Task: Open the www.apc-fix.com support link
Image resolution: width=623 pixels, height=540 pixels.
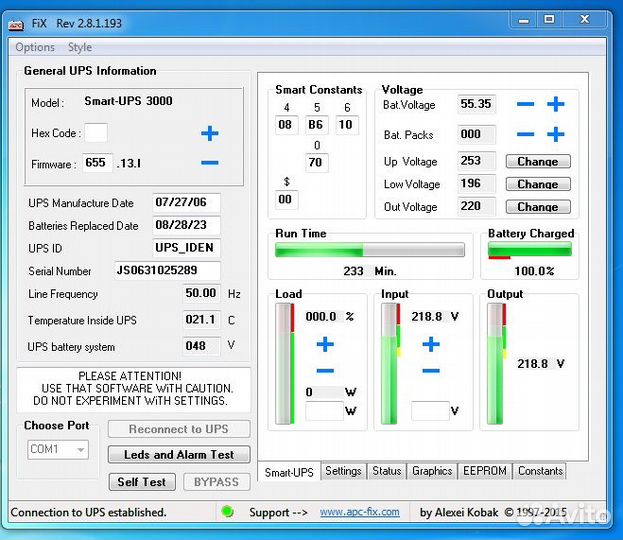Action: (x=359, y=512)
